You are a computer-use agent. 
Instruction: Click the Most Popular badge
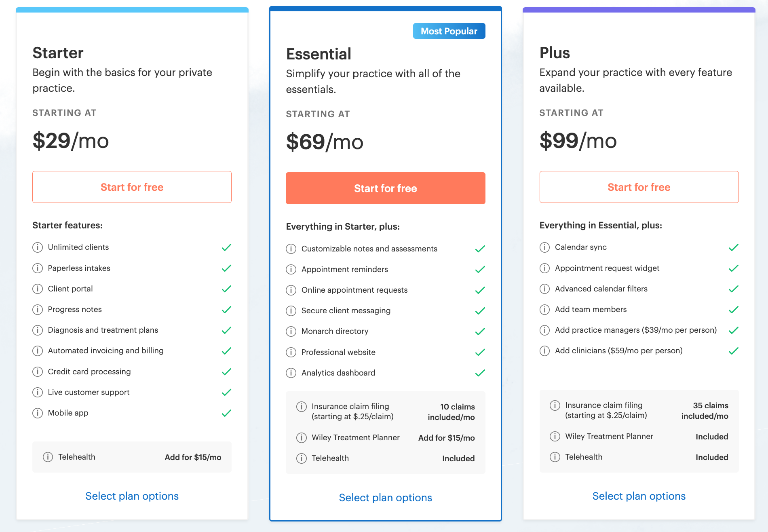tap(449, 31)
